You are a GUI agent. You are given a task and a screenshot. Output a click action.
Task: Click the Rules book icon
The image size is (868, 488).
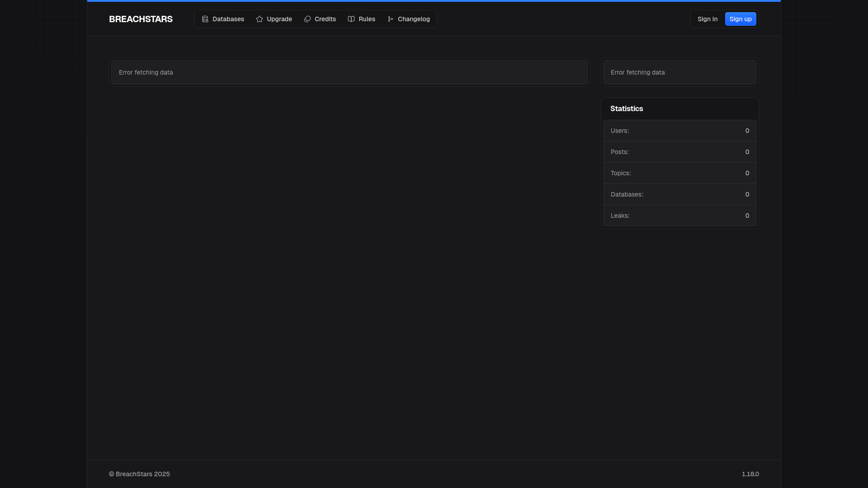tap(351, 19)
